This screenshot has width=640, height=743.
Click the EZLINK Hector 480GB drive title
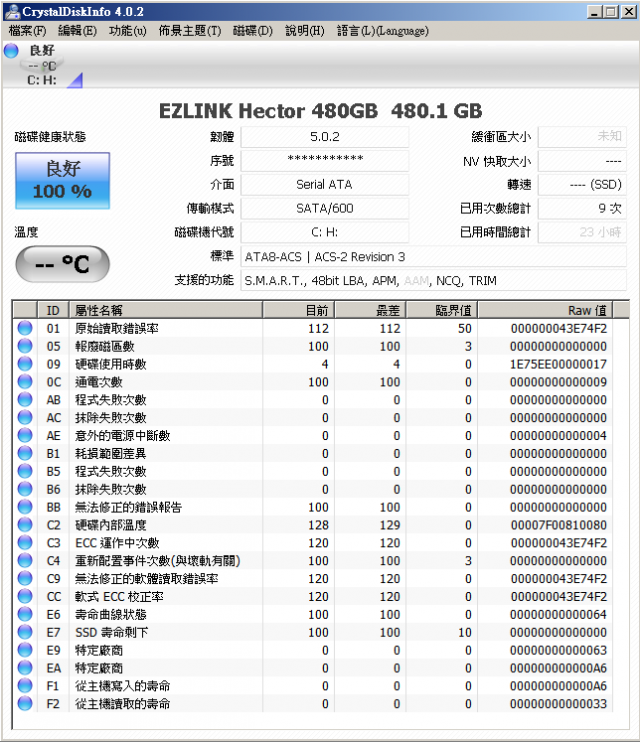click(320, 111)
